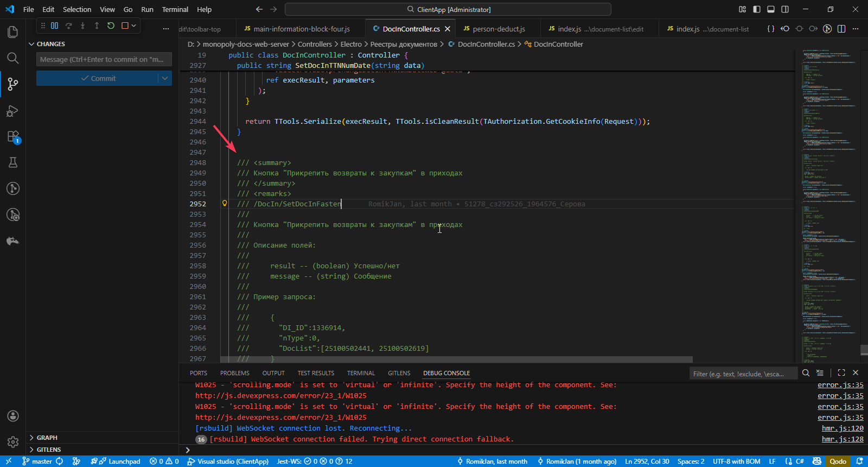868x467 pixels.
Task: Toggle the secondary side bar
Action: 785,9
